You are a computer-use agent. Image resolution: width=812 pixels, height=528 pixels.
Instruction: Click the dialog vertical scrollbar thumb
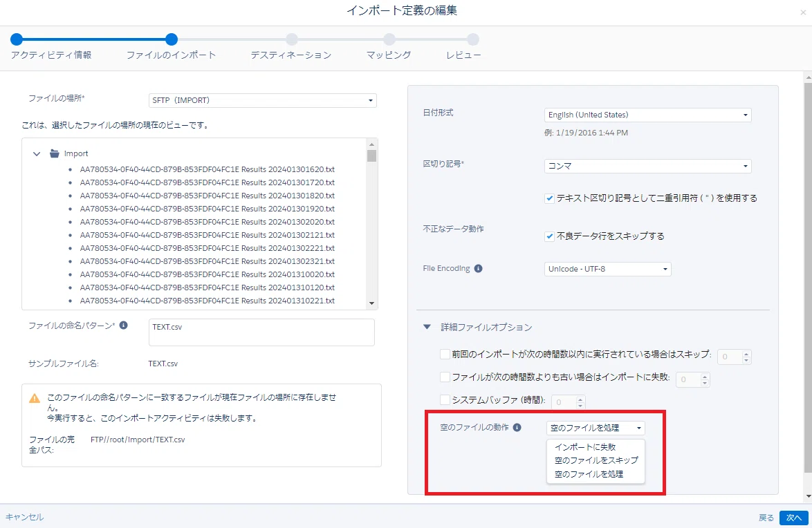(x=808, y=277)
